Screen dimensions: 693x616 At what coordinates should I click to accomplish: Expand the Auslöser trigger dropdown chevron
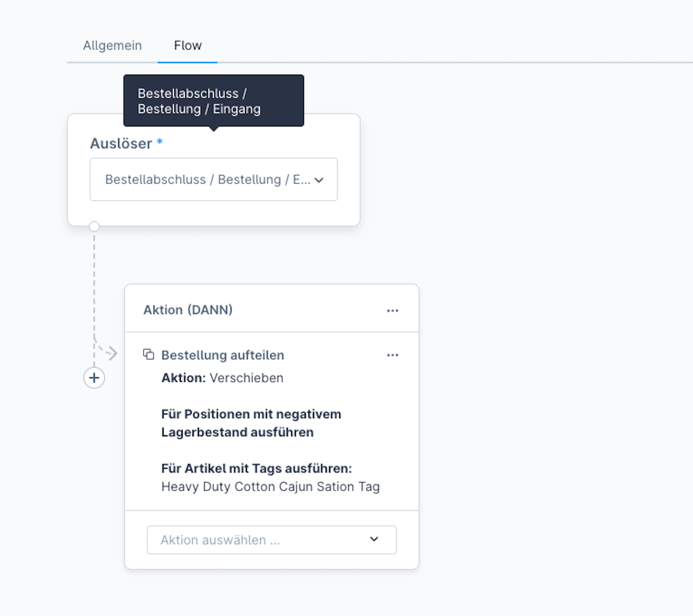pos(319,180)
